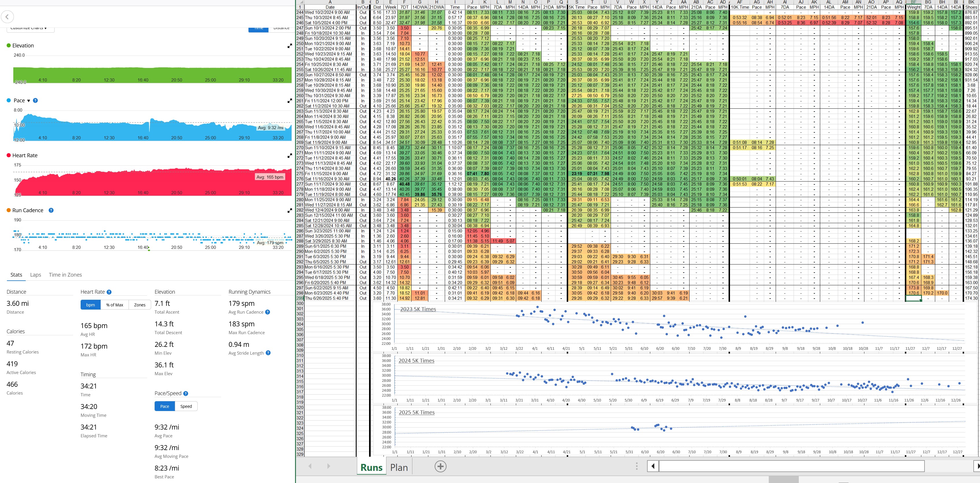Open help icon beside Run Cadence chart title
The width and height of the screenshot is (980, 483).
tap(51, 210)
